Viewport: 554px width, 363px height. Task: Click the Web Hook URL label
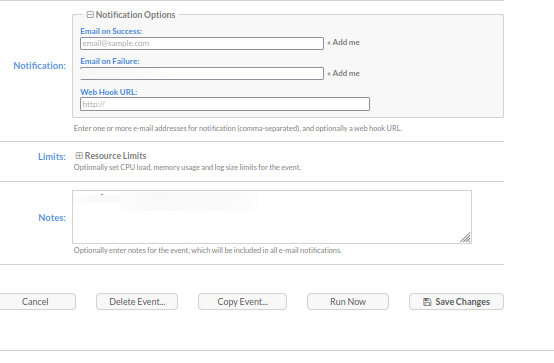pos(109,92)
